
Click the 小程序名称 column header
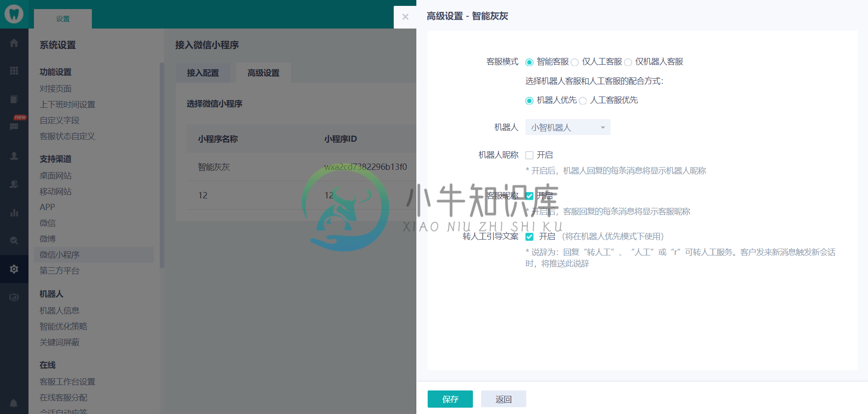(x=218, y=139)
